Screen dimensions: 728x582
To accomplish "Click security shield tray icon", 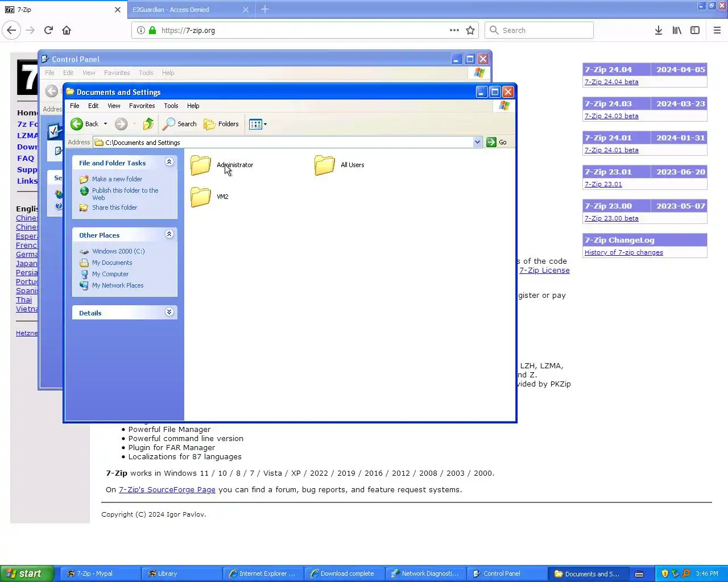I will tap(664, 573).
